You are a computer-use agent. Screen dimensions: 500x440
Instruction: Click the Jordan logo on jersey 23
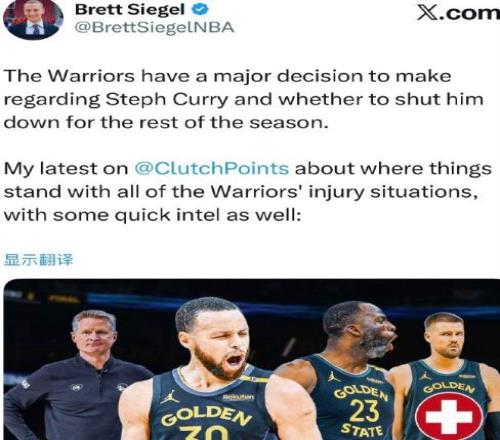[331, 376]
